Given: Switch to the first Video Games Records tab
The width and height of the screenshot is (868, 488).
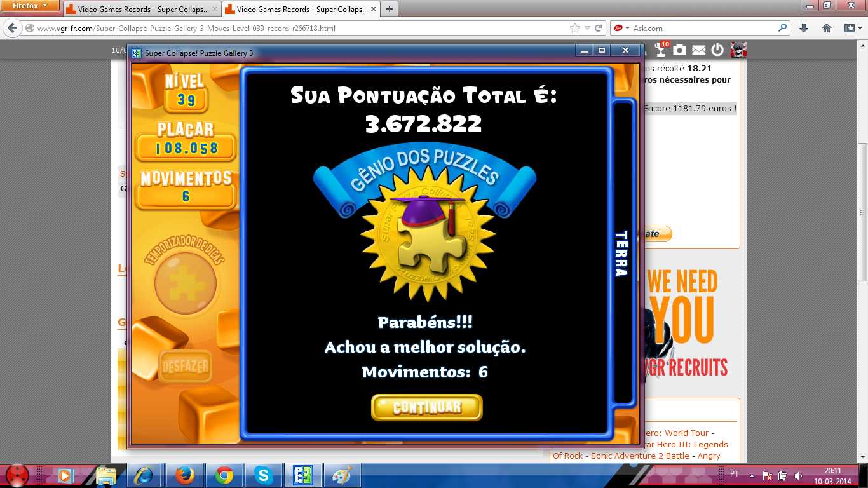Looking at the screenshot, I should coord(141,9).
